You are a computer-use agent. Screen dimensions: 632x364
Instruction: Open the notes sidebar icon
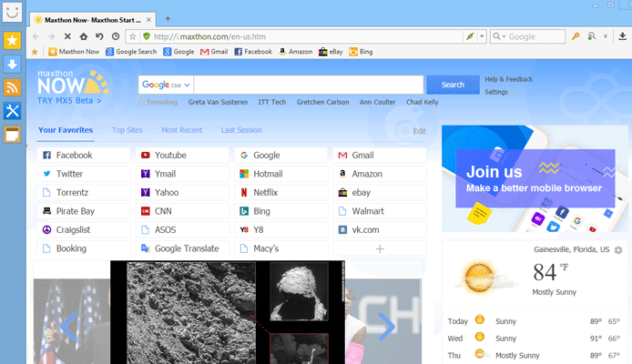coord(12,135)
